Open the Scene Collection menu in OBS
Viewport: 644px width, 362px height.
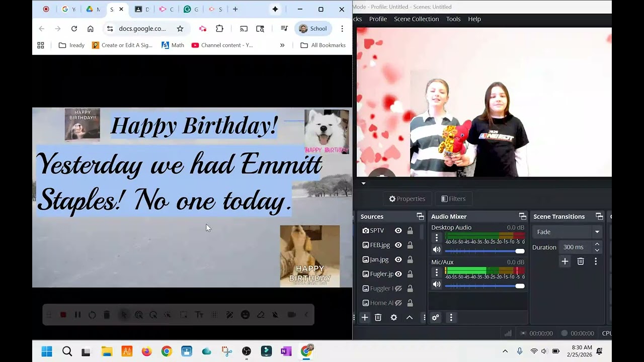tap(417, 19)
